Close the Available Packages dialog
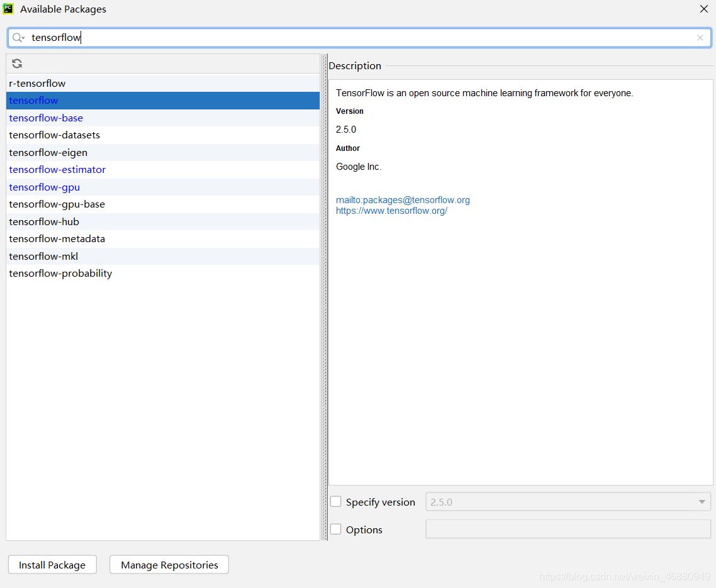Screen dimensions: 716x588 (703, 9)
